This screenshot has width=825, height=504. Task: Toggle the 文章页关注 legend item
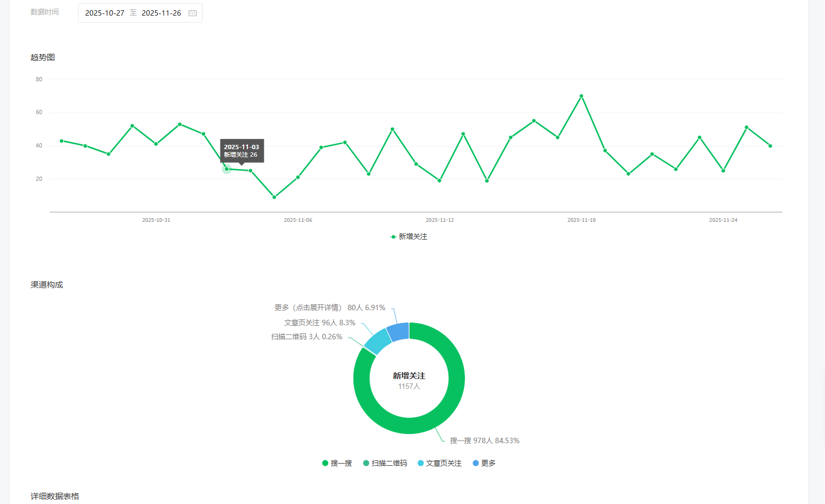click(x=439, y=463)
